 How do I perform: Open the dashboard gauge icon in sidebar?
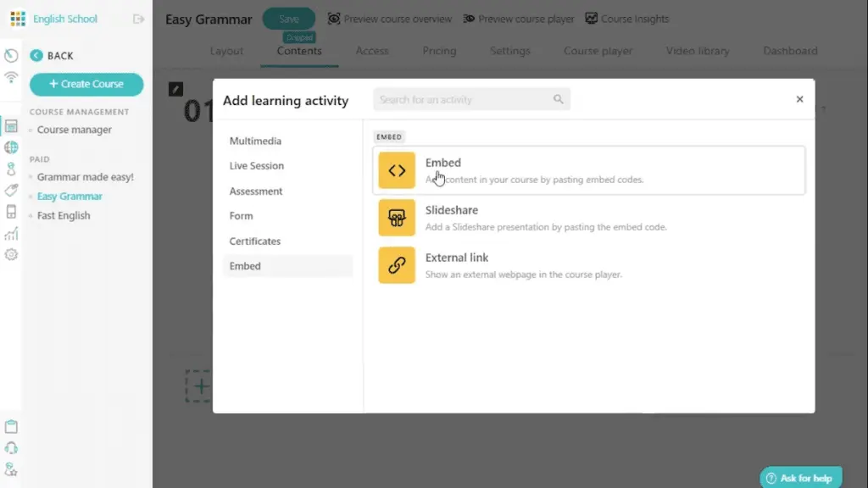click(x=11, y=55)
